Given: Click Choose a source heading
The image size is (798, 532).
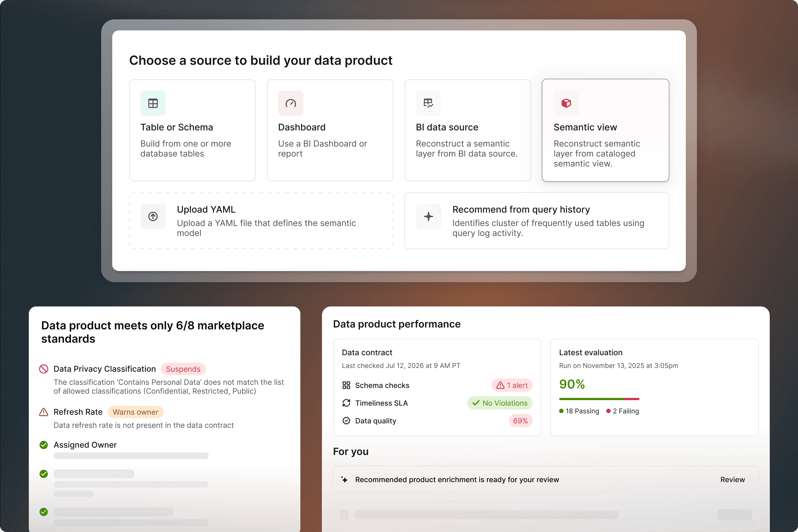Looking at the screenshot, I should point(261,60).
